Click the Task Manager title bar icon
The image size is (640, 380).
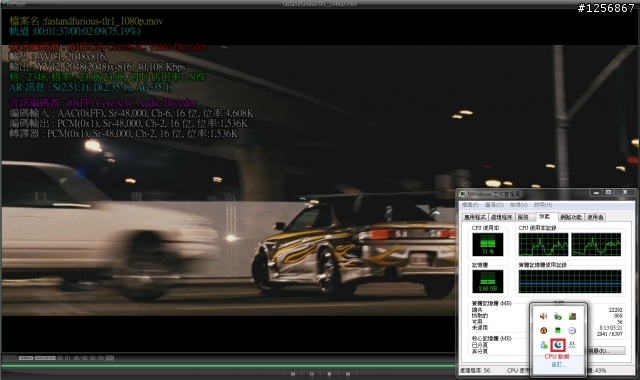pyautogui.click(x=463, y=194)
